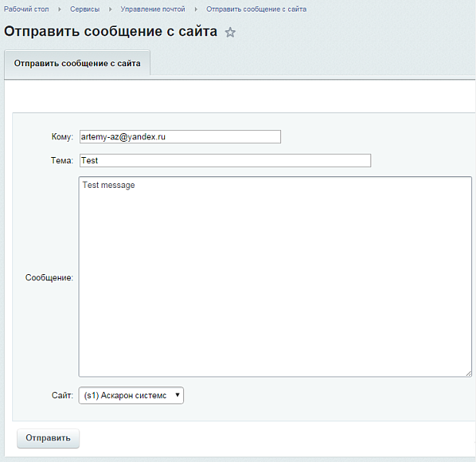Click the page heading "Отправить сообщение с сайта"
Viewport: 476px width, 462px height.
[110, 32]
